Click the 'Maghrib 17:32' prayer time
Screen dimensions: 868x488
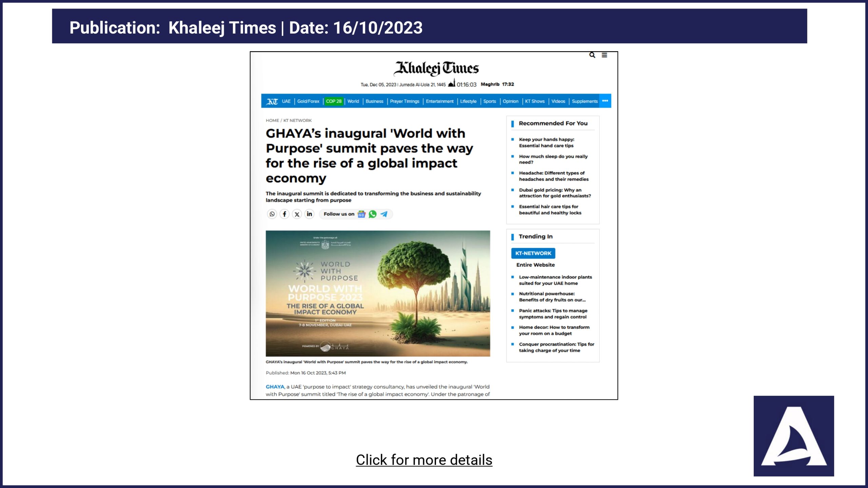pyautogui.click(x=497, y=84)
